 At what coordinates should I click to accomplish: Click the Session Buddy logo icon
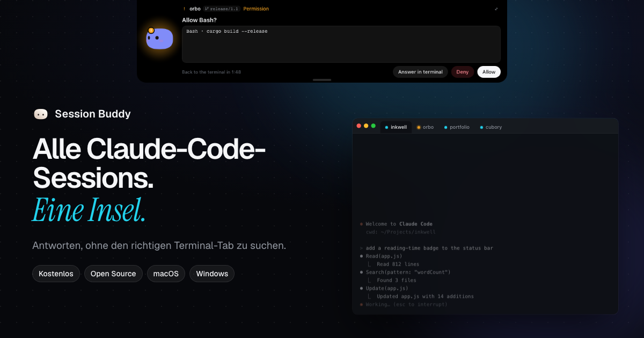click(x=41, y=114)
